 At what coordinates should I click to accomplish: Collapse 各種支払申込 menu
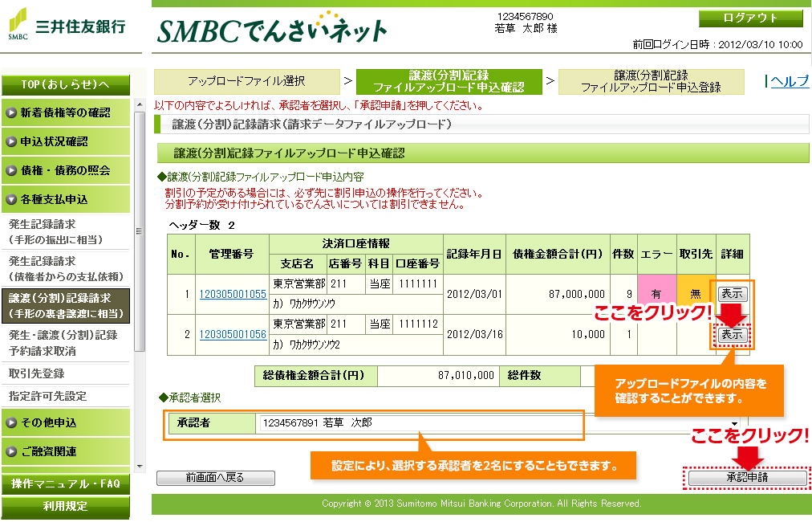point(66,200)
